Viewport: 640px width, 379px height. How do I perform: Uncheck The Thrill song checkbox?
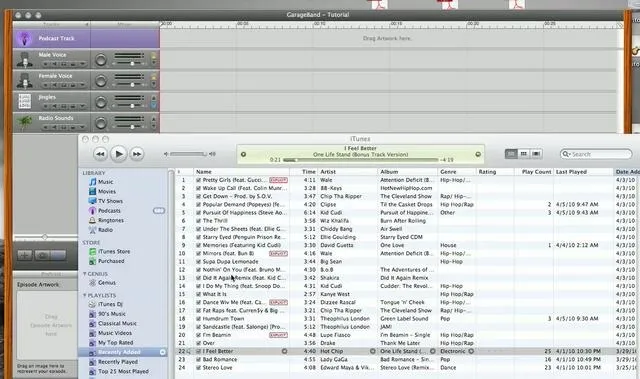click(198, 221)
